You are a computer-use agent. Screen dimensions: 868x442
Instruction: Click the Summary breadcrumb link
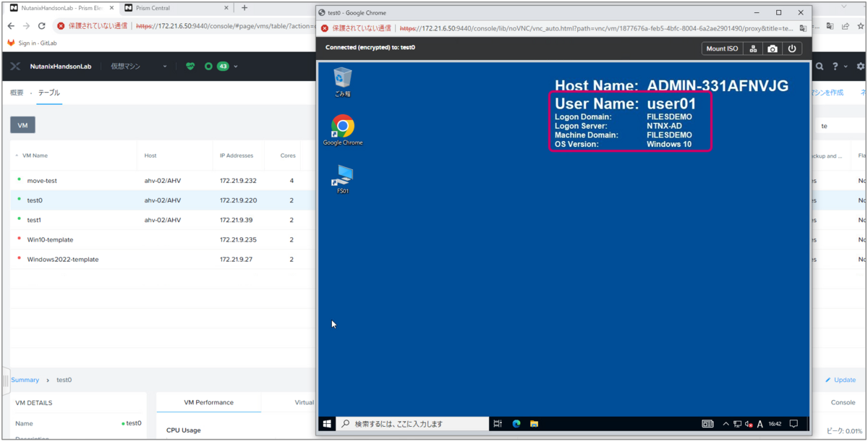(25, 380)
